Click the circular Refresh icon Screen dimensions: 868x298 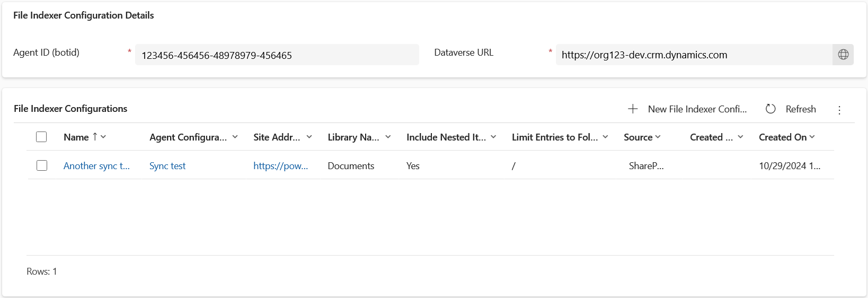coord(770,109)
